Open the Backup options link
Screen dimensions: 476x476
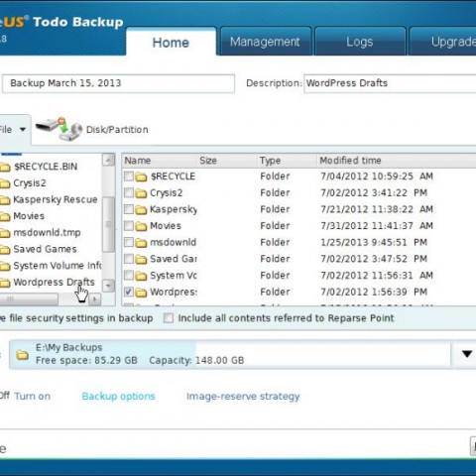[x=118, y=396]
